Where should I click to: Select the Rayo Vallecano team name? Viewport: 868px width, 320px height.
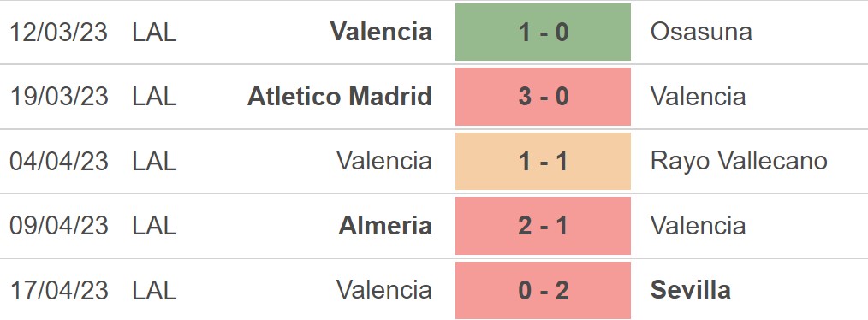(739, 162)
